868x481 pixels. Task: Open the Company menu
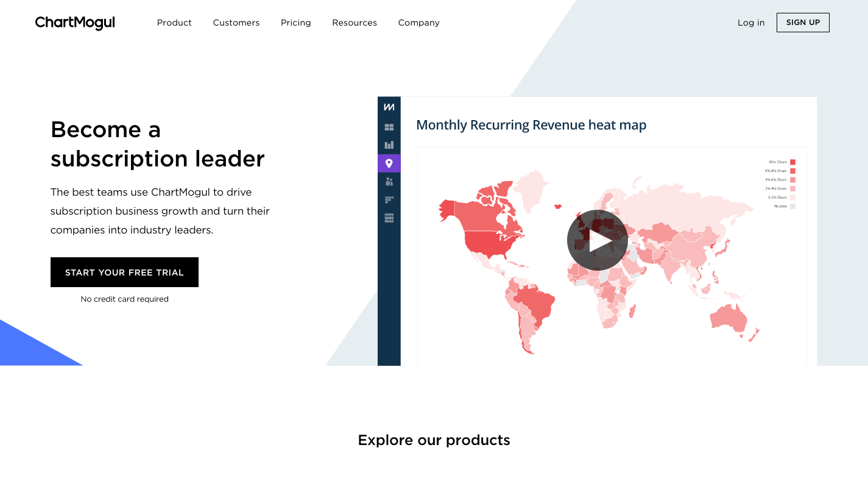point(419,23)
